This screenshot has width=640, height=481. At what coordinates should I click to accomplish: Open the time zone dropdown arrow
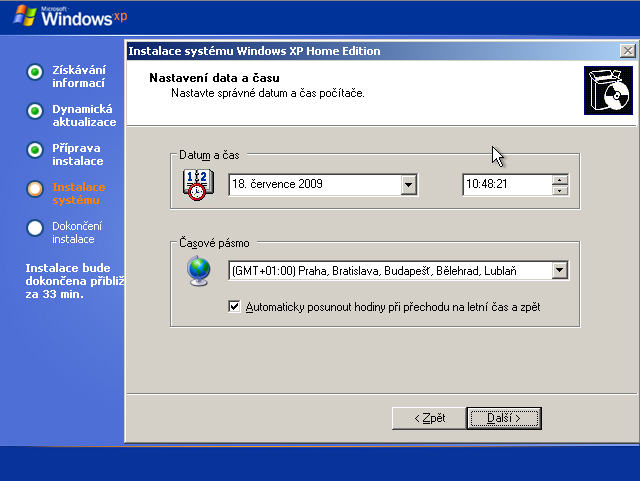560,270
